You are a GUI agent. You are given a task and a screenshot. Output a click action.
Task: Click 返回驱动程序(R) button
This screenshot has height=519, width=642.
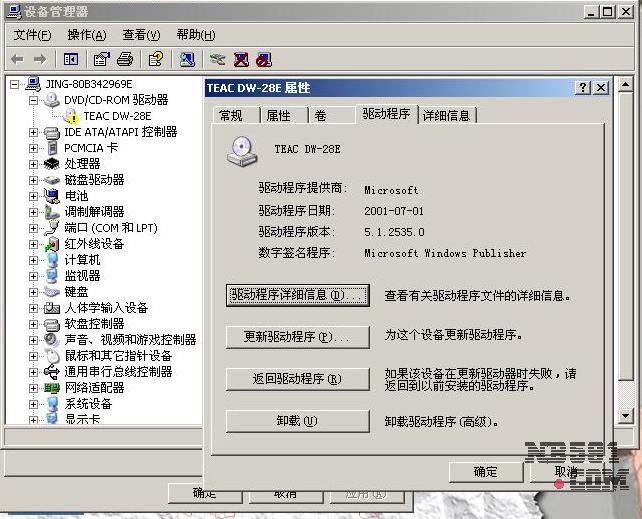pyautogui.click(x=298, y=379)
